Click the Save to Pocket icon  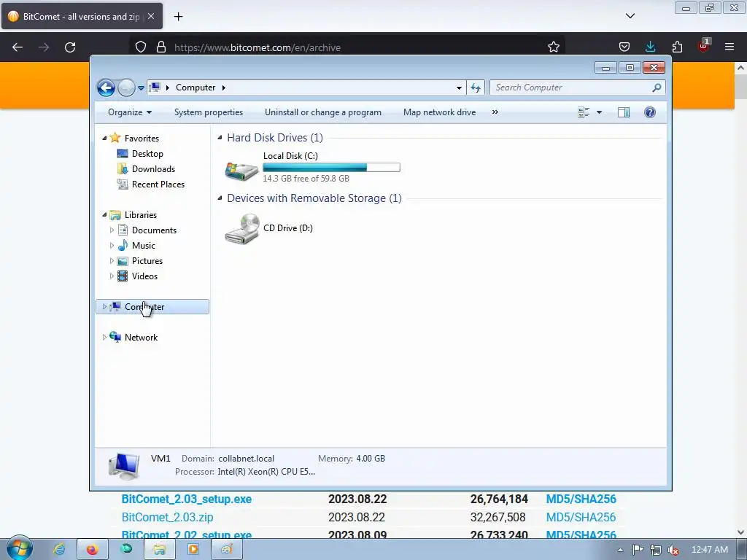(624, 47)
